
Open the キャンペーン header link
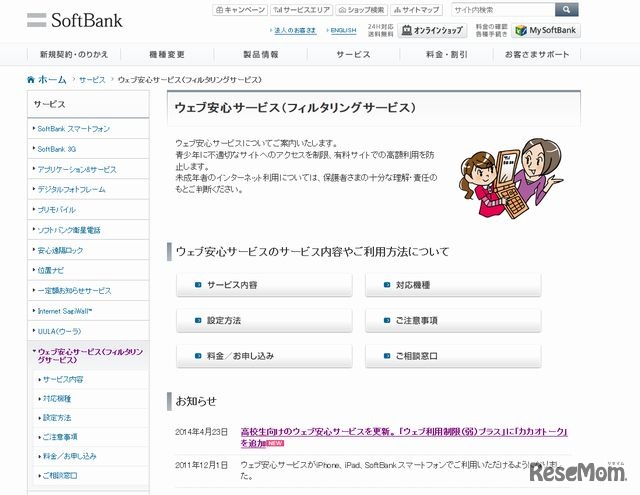[x=240, y=10]
